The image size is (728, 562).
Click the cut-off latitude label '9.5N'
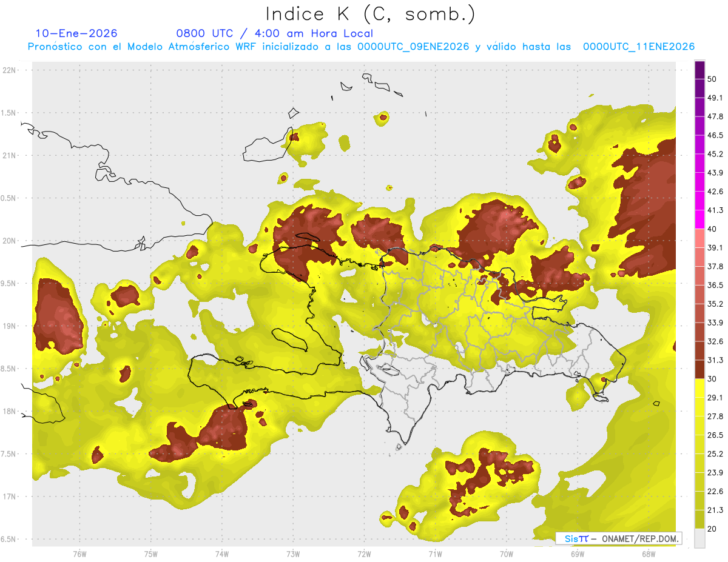point(8,284)
